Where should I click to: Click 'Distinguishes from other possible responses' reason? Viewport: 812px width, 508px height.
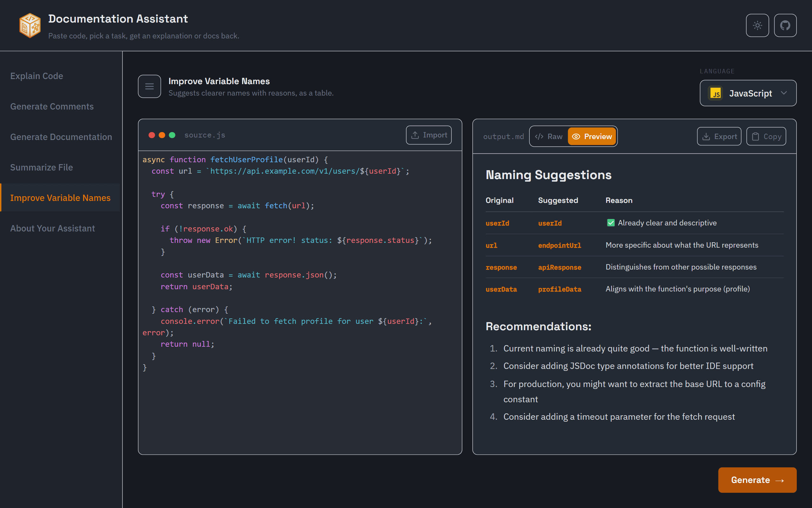[x=681, y=267]
